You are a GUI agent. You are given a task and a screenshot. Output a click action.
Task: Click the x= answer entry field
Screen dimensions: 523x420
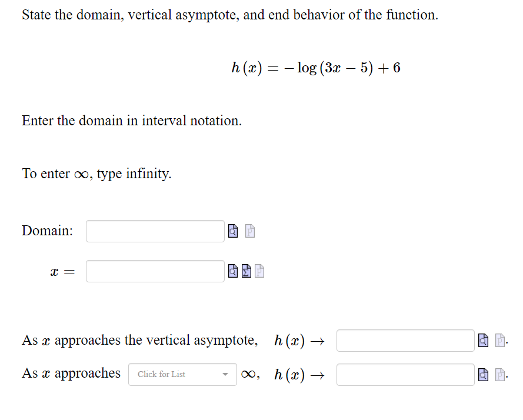click(155, 271)
